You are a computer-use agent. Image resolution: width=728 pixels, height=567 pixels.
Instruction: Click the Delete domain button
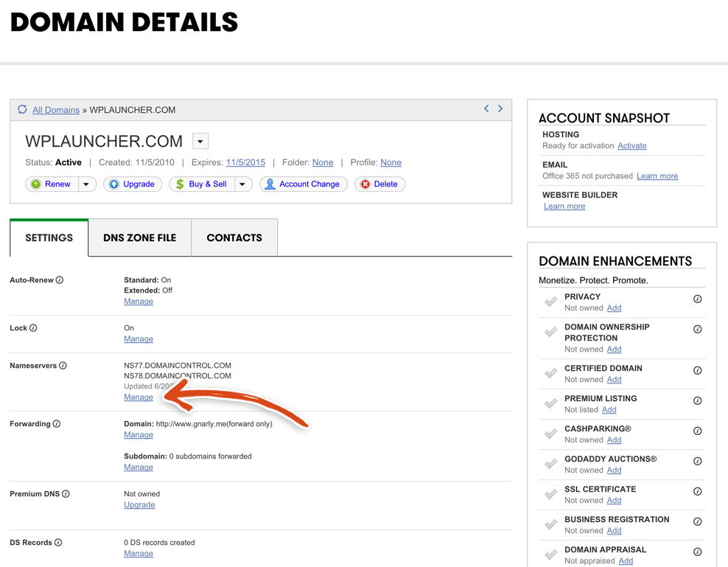pyautogui.click(x=379, y=184)
